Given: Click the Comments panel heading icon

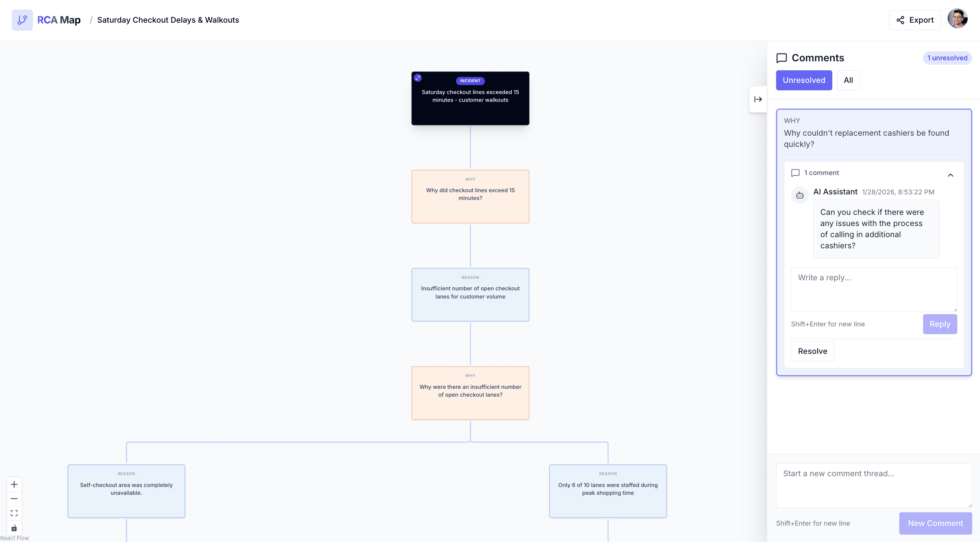Looking at the screenshot, I should (781, 58).
